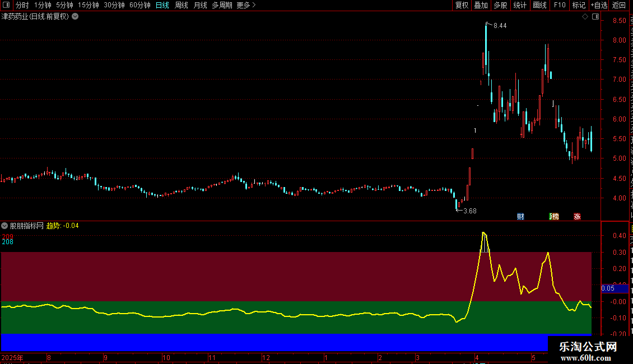Click the 0.40 indicator axis label
Screen dimensions: 633x364
tap(619, 236)
